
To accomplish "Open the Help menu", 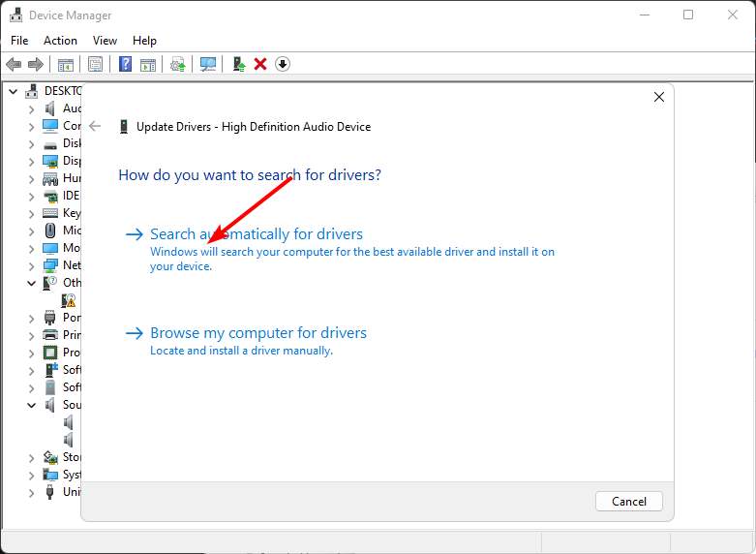I will pos(144,41).
